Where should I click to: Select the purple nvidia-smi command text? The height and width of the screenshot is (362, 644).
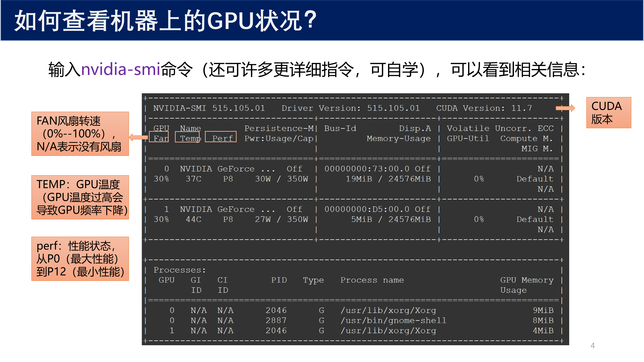pos(121,69)
